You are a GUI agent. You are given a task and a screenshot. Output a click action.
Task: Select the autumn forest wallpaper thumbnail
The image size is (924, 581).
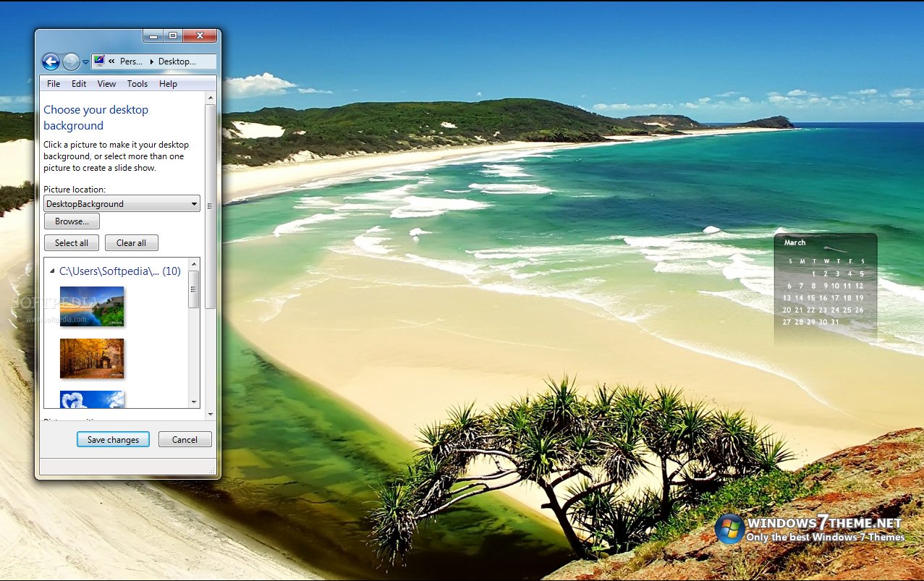[92, 358]
